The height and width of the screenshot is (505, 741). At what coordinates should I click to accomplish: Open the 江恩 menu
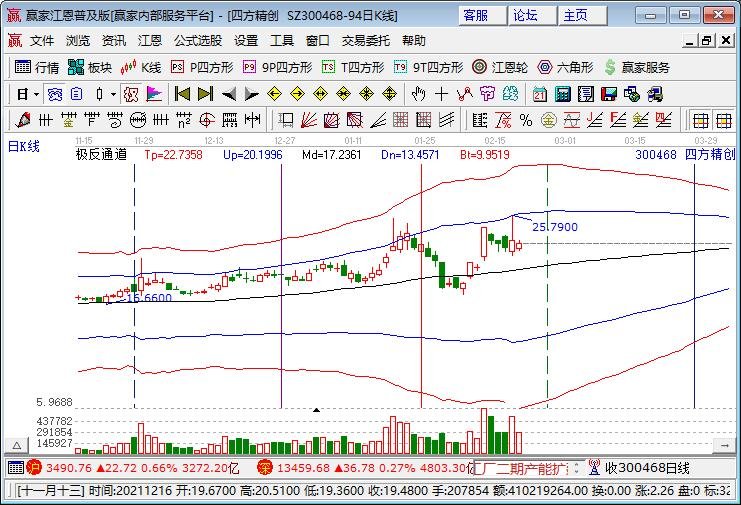coord(150,41)
